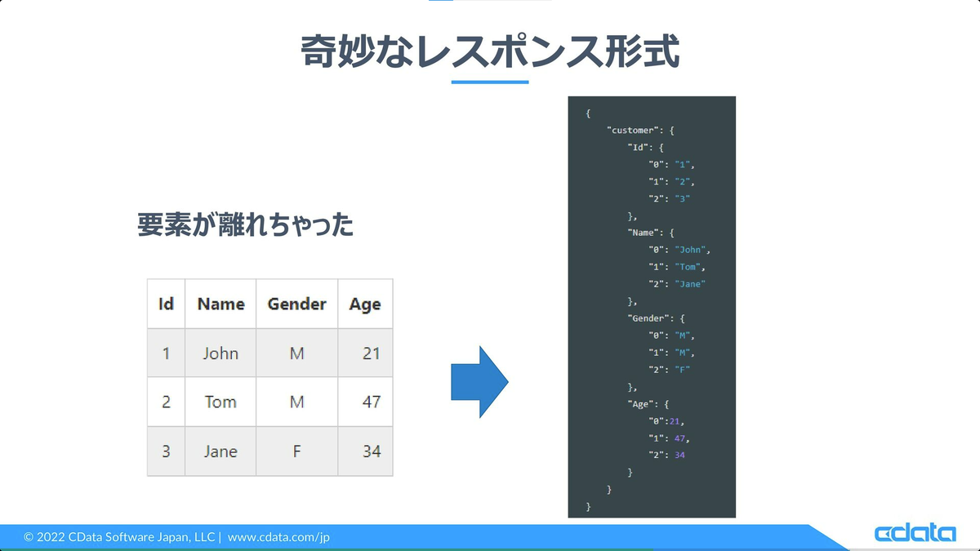980x551 pixels.
Task: Select the heading 要素が離れちゃった
Action: click(246, 224)
